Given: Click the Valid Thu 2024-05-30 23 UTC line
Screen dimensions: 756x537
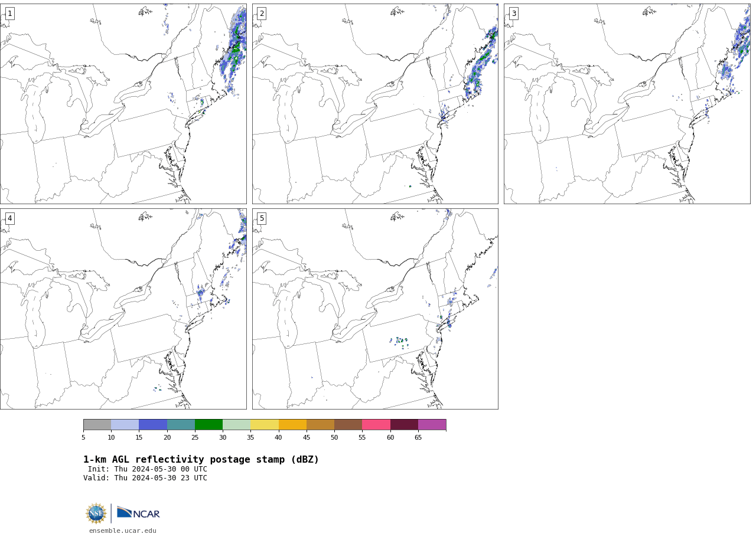Looking at the screenshot, I should coord(145,478).
